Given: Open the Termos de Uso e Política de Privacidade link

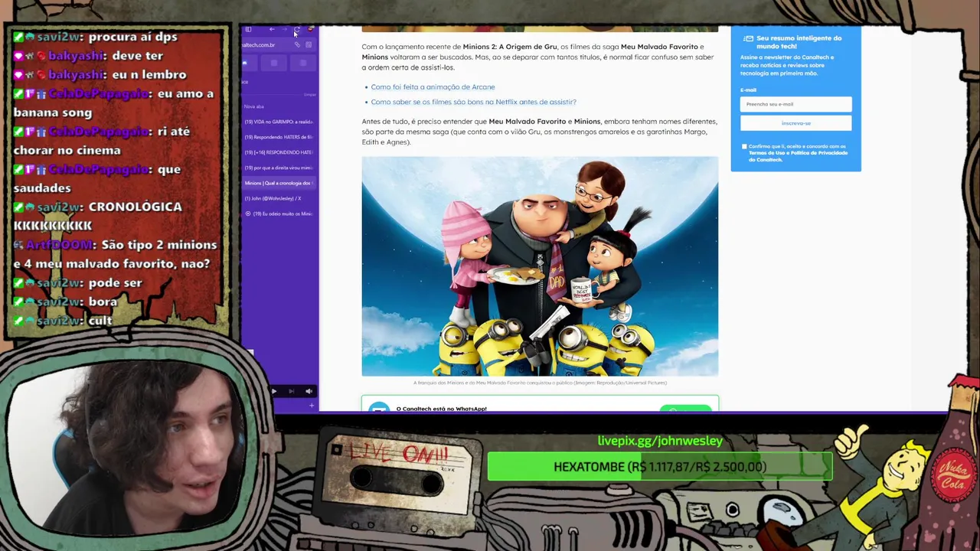Looking at the screenshot, I should 798,156.
